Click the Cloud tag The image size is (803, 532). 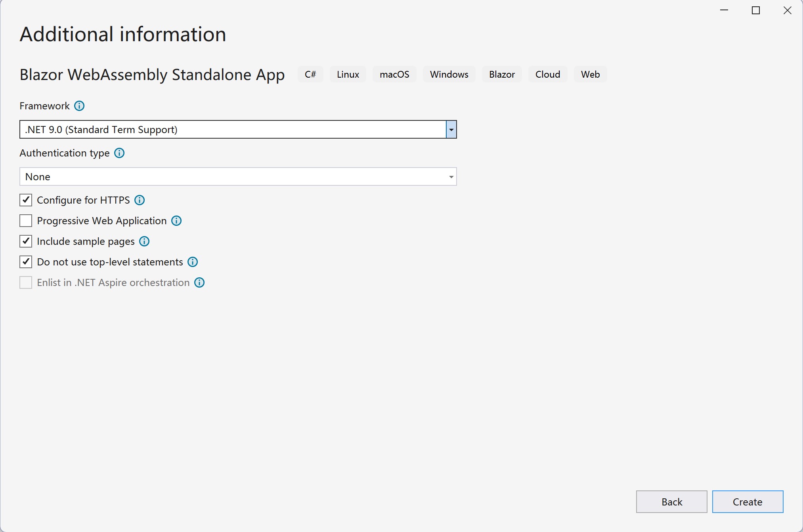pos(548,74)
